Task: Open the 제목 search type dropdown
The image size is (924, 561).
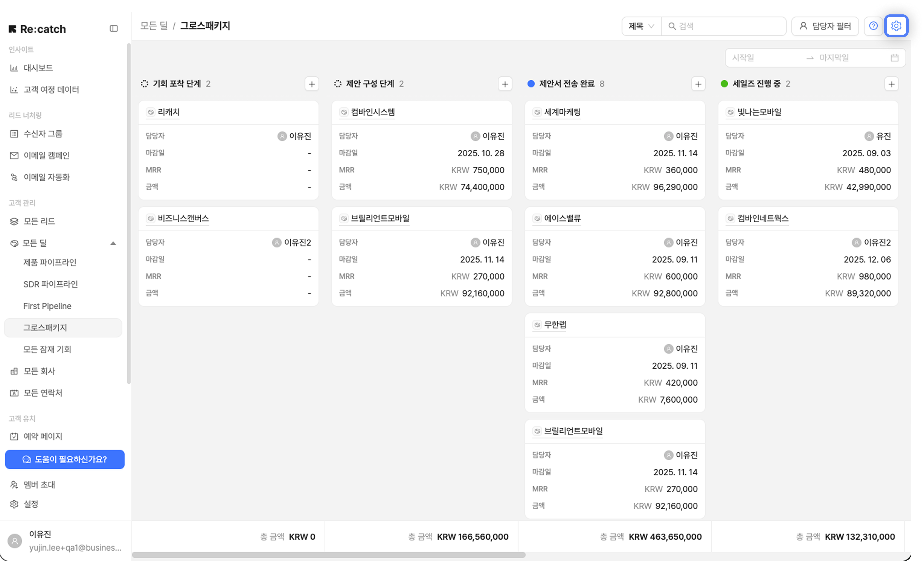Action: point(641,26)
